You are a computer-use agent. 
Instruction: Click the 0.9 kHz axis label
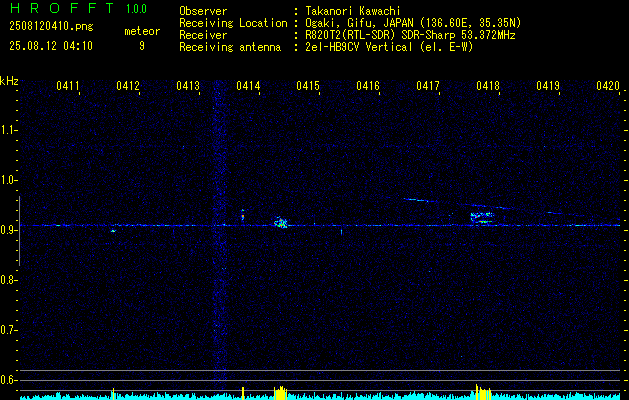[8, 230]
